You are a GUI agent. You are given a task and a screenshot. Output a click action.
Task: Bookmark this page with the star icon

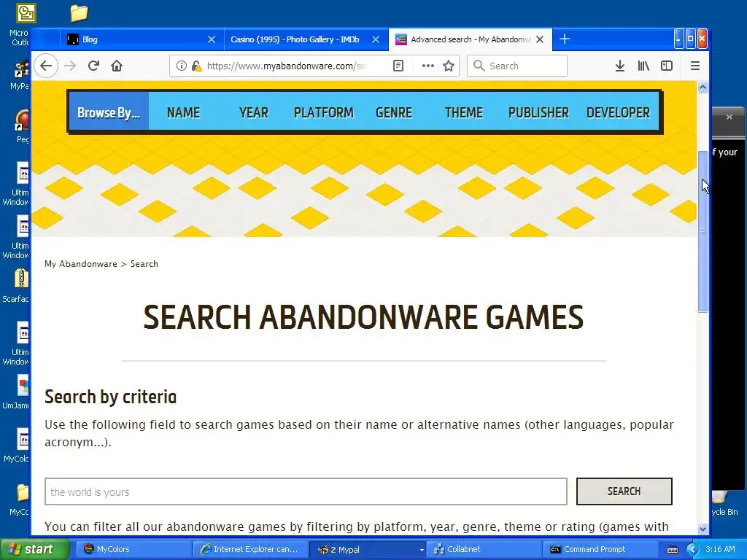pyautogui.click(x=449, y=66)
